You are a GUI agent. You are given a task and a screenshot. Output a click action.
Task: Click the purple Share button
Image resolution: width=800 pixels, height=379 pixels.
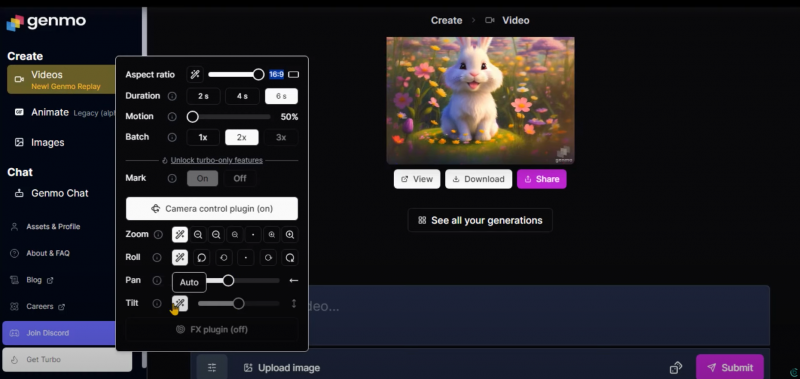click(541, 179)
